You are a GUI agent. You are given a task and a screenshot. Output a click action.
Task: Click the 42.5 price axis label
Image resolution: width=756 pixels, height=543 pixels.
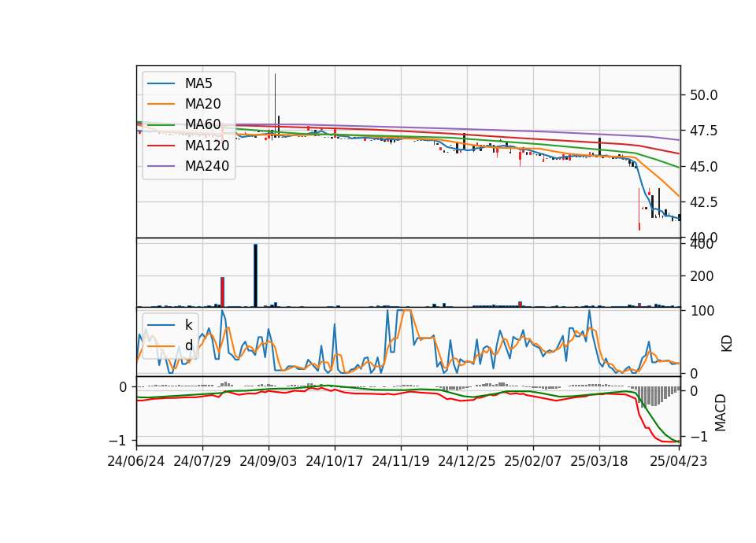pos(703,202)
